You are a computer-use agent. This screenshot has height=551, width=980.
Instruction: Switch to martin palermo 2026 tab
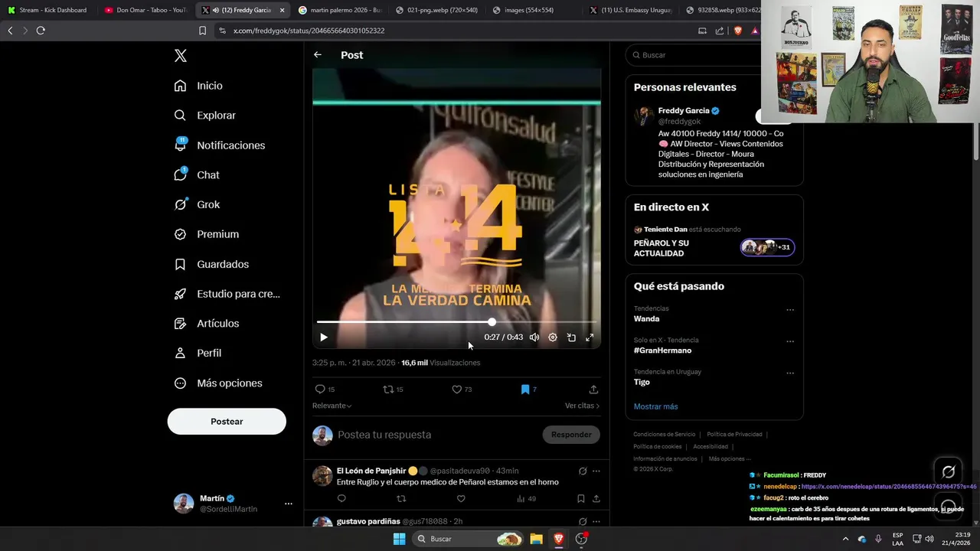tap(340, 10)
